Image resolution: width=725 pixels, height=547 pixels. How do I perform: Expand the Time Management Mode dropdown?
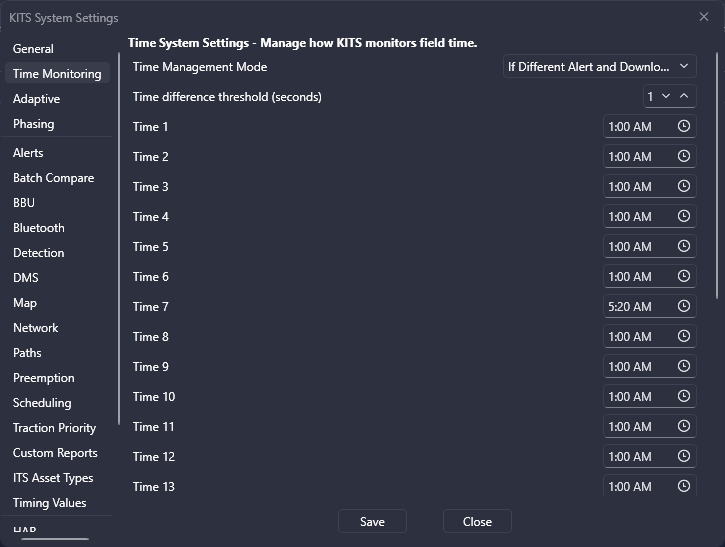599,67
